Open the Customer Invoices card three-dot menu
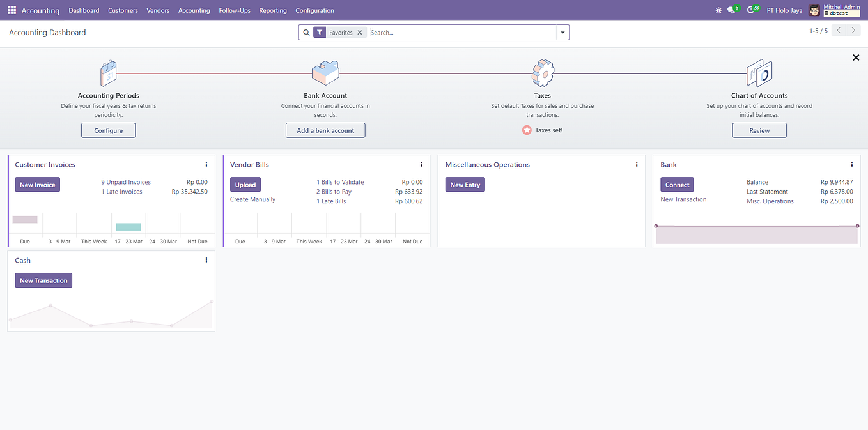Image resolution: width=868 pixels, height=430 pixels. pos(206,164)
